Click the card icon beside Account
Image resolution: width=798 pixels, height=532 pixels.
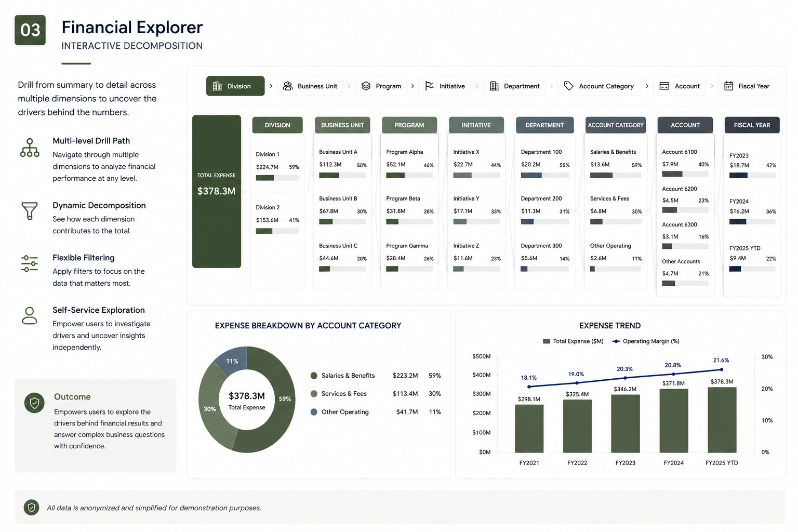(x=664, y=86)
